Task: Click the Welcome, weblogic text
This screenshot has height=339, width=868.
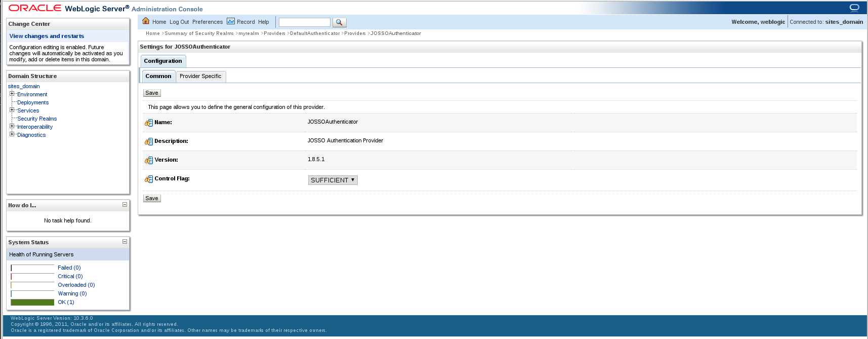Action: (758, 22)
